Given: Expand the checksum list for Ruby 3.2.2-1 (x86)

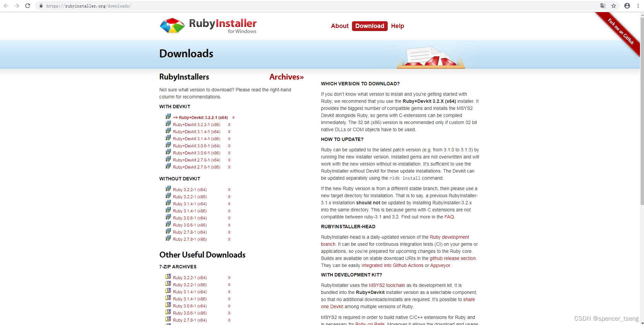Looking at the screenshot, I should [229, 197].
